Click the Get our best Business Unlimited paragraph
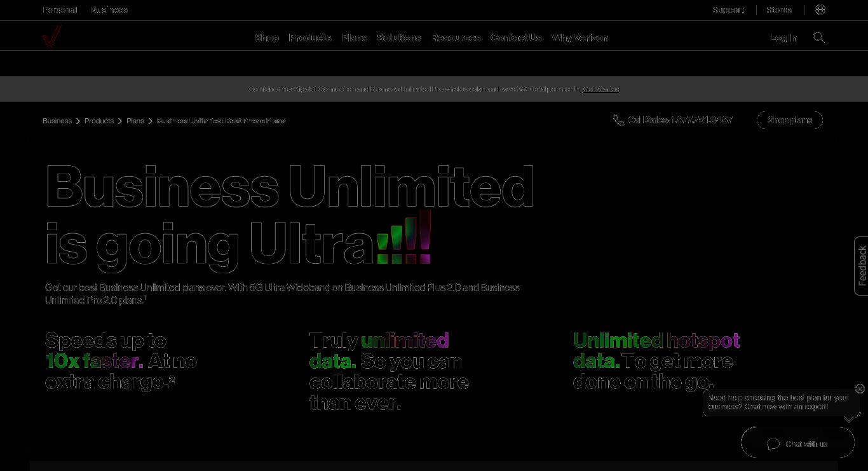This screenshot has width=868, height=471. pyautogui.click(x=282, y=294)
